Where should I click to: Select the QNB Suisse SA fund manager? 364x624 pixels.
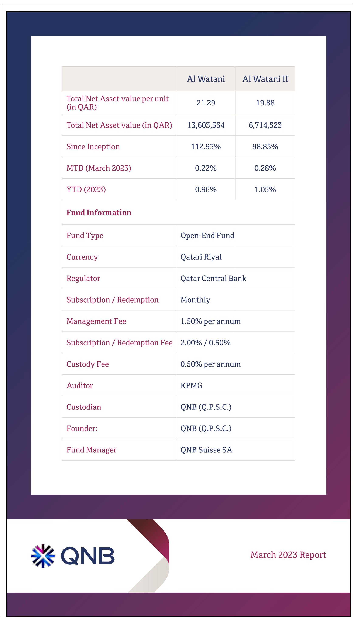click(206, 450)
